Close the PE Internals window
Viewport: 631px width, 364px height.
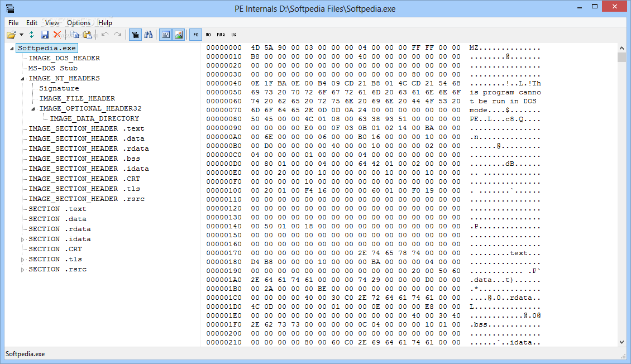pyautogui.click(x=614, y=7)
